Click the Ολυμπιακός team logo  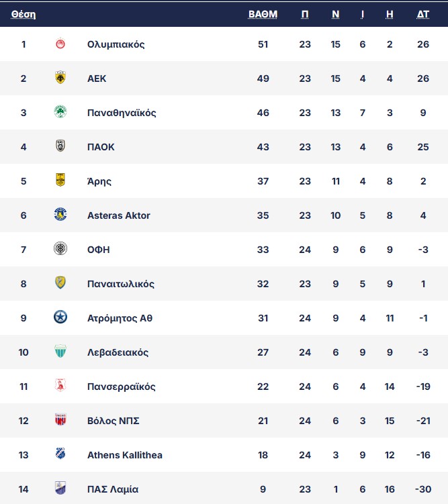click(x=60, y=44)
